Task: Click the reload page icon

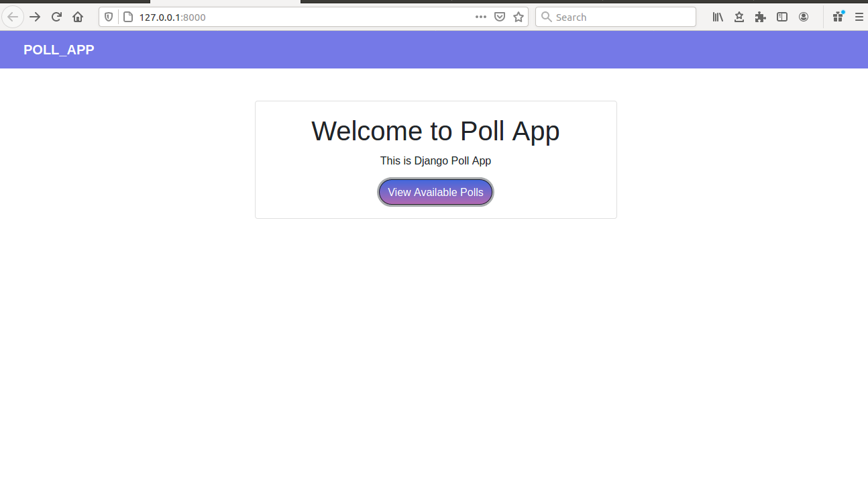Action: (56, 17)
